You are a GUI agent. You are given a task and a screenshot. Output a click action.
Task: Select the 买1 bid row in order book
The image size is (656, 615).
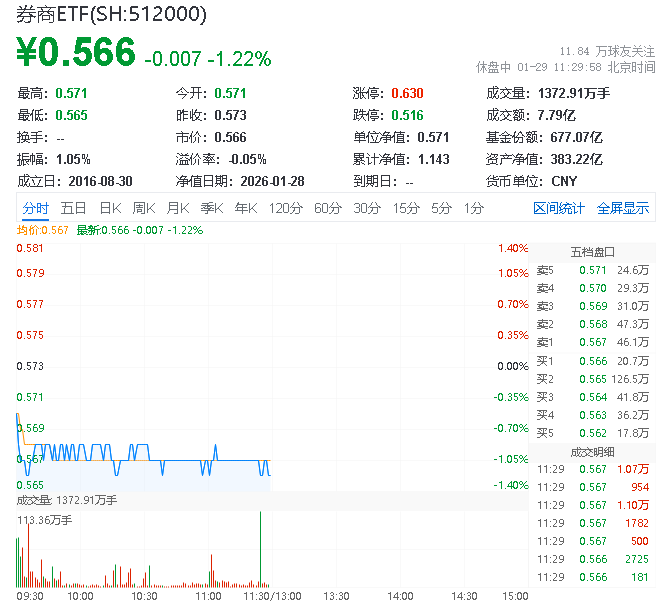tap(592, 360)
